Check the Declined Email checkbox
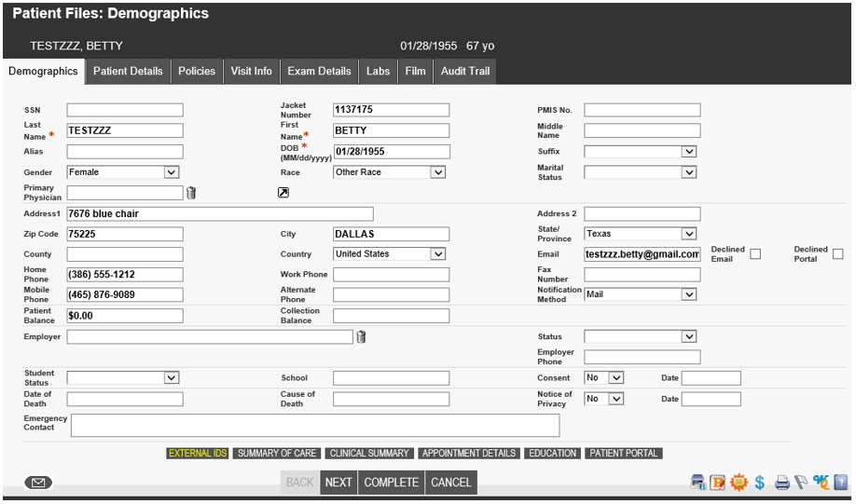The height and width of the screenshot is (504, 856). [x=755, y=253]
